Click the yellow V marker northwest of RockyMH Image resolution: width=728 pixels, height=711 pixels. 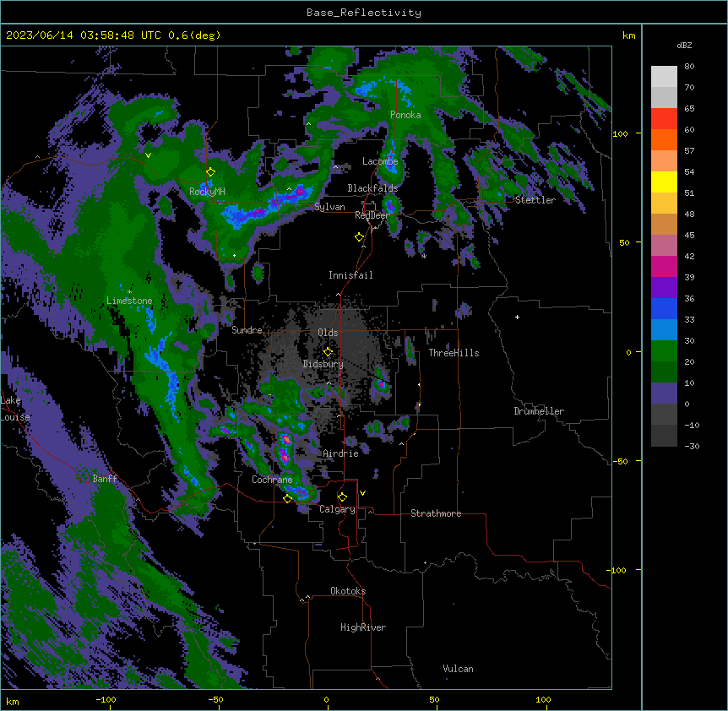148,155
